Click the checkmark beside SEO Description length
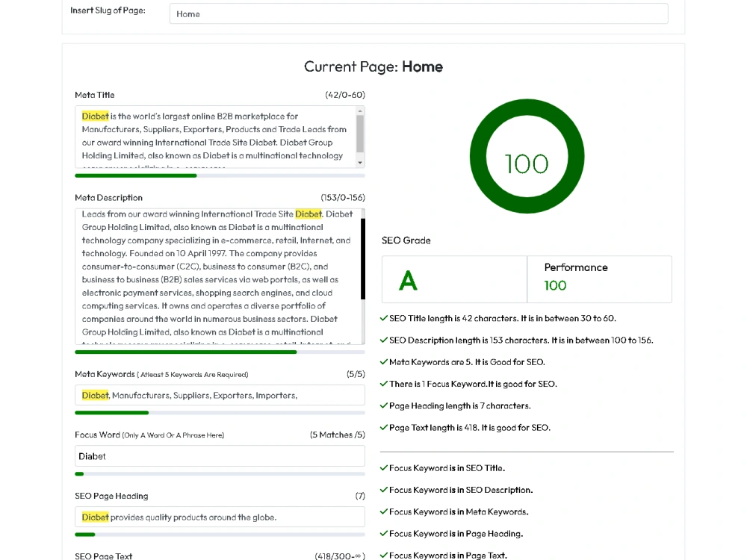This screenshot has width=747, height=560. (383, 340)
